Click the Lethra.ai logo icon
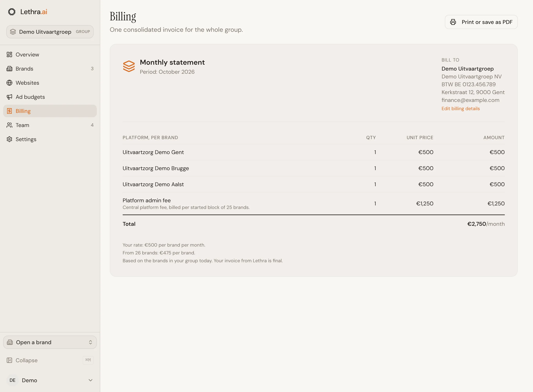 pyautogui.click(x=12, y=12)
